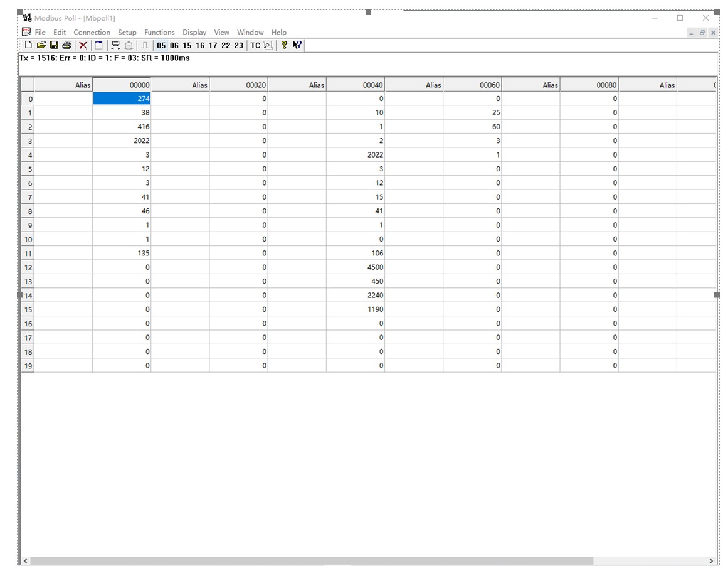Viewport: 728px width, 566px height.
Task: Select cell with value 416
Action: pos(122,126)
